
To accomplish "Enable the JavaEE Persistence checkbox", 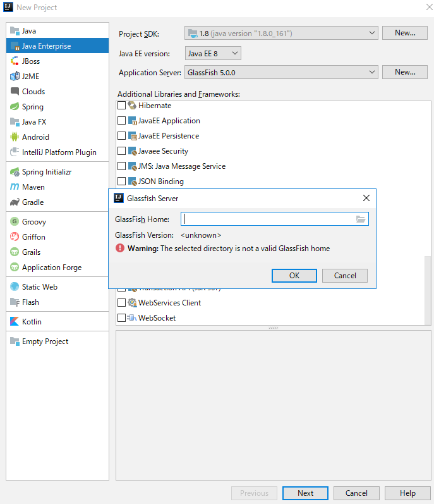I will point(122,135).
